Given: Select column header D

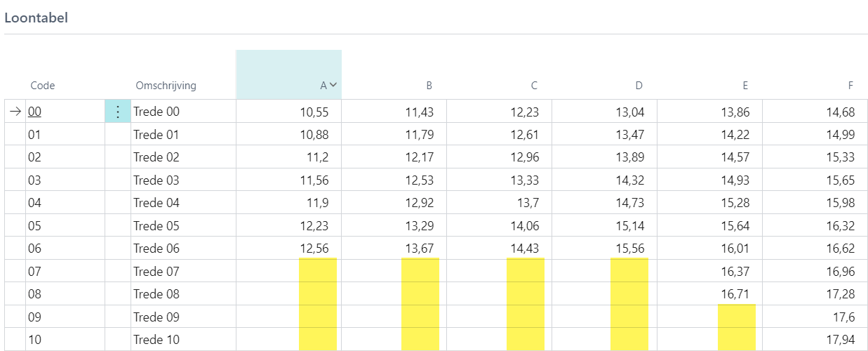Looking at the screenshot, I should pos(639,86).
